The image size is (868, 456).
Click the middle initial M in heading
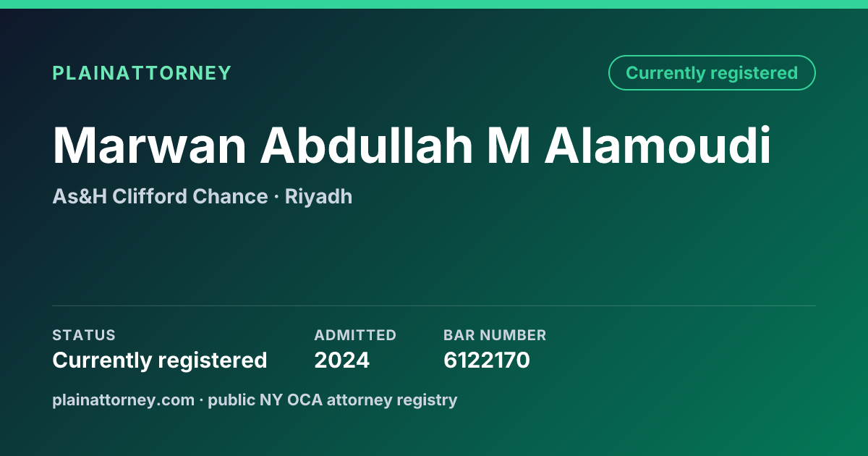[x=508, y=146]
